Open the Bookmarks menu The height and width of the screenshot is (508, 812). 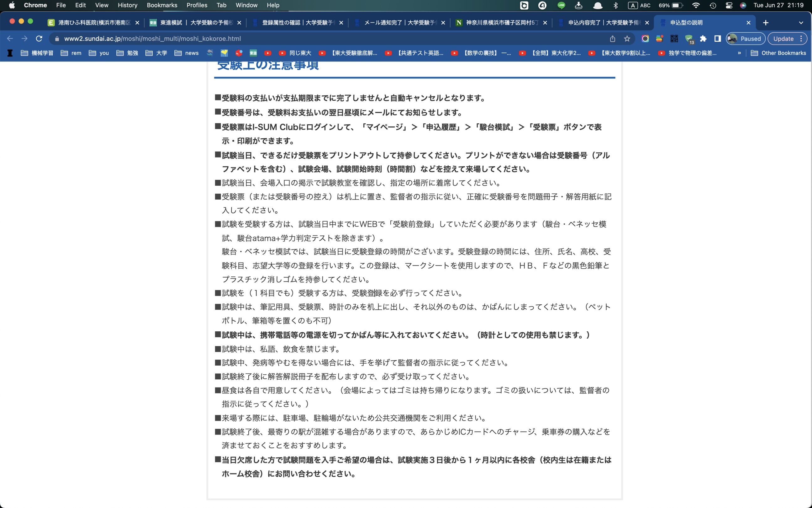pos(162,5)
